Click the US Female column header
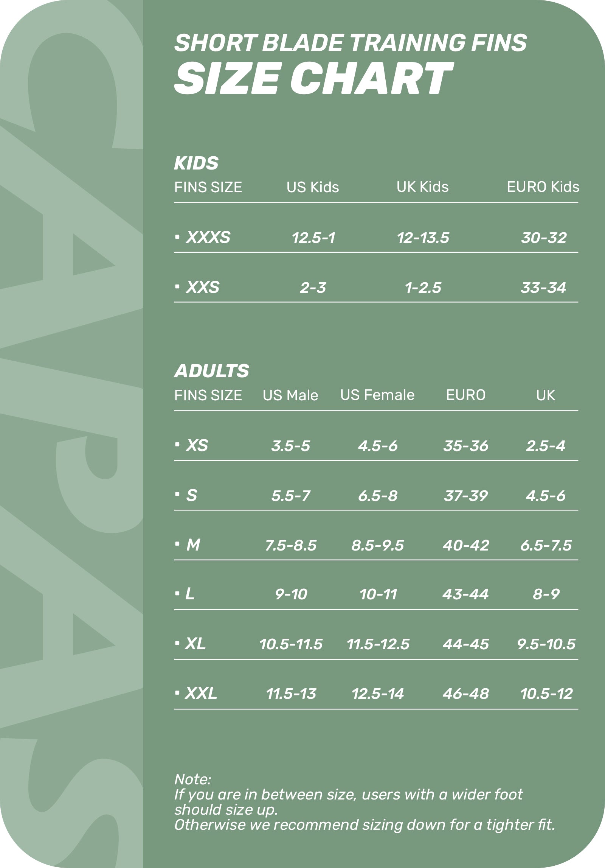Viewport: 605px width, 868px height. point(377,395)
